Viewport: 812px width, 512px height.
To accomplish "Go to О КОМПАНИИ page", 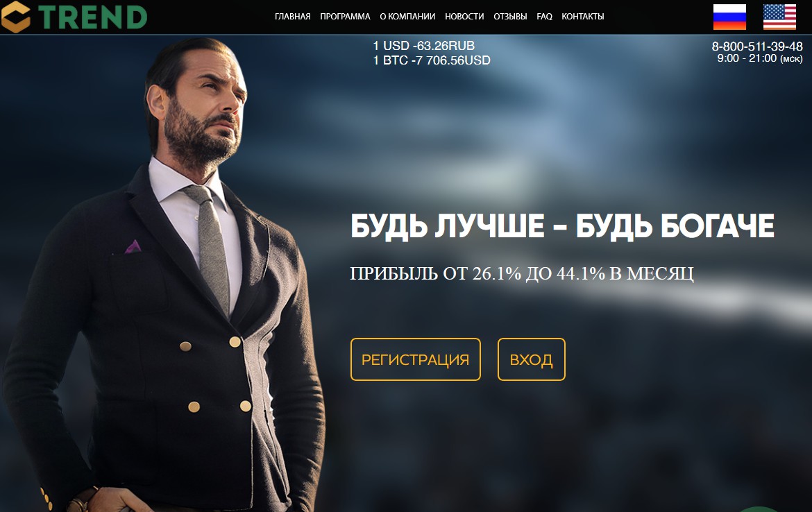I will tap(407, 17).
